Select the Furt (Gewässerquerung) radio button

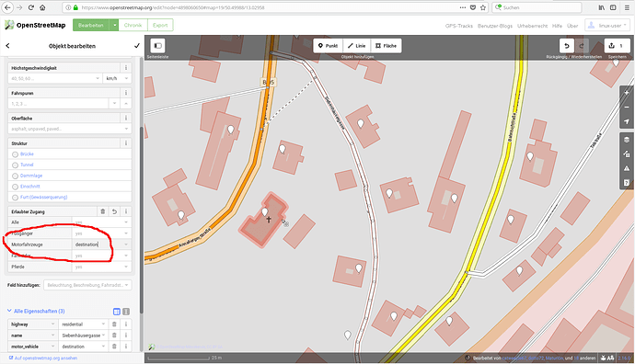click(15, 198)
